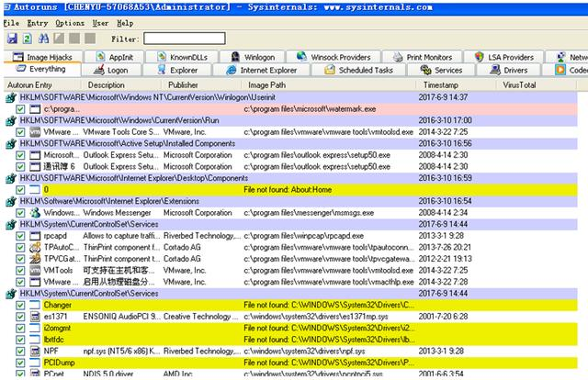Switch to the Print Monitors tab
The image size is (588, 380).
click(x=422, y=57)
